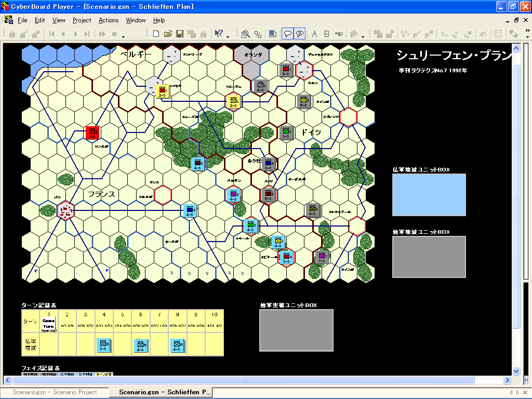Screen dimensions: 532x399
Task: Click the fast-forward playback icon
Action: coord(102,34)
